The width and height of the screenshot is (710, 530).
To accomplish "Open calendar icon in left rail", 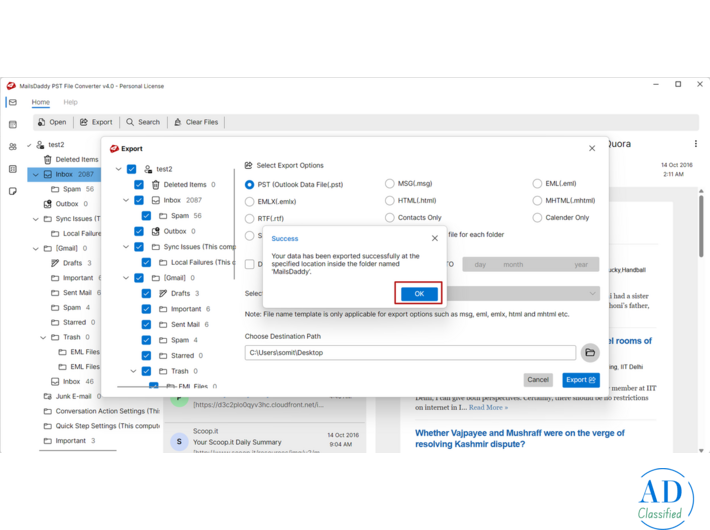I will coord(13,125).
